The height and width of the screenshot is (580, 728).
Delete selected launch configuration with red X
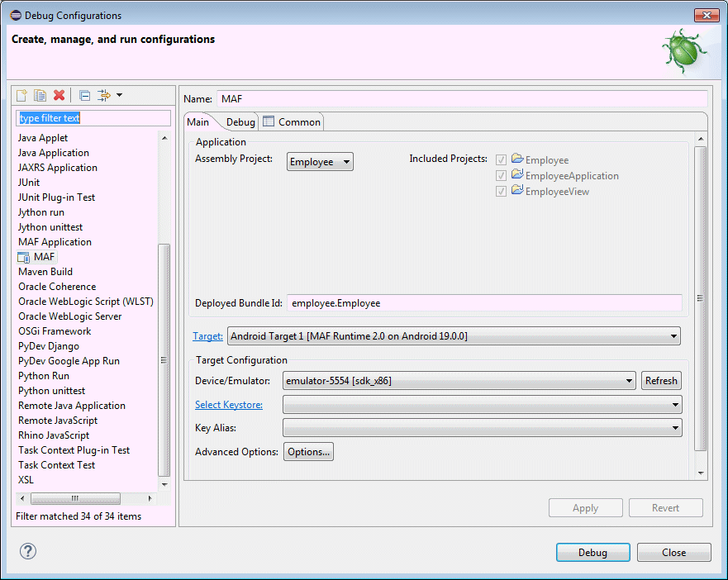pos(59,95)
